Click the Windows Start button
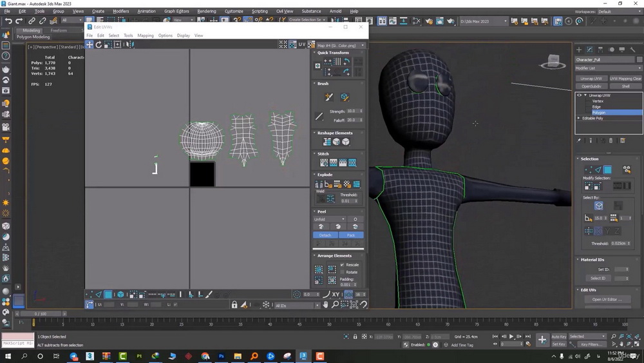 (7, 356)
